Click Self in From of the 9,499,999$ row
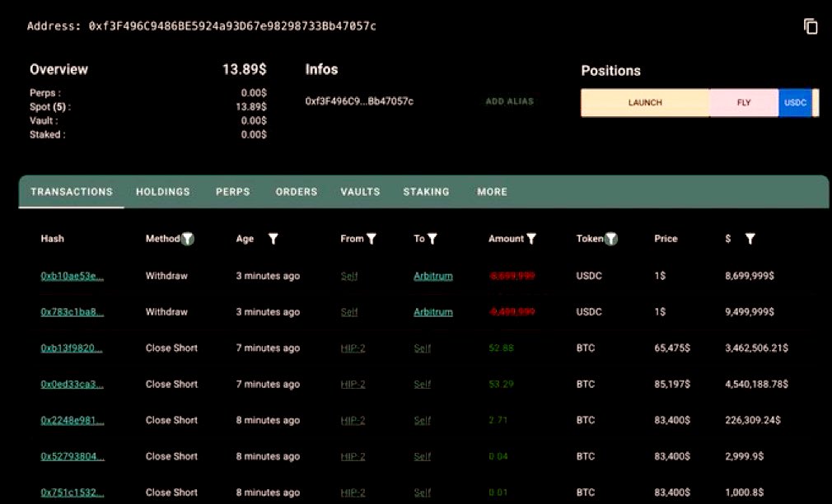Screen dimensions: 832x504 pos(349,312)
